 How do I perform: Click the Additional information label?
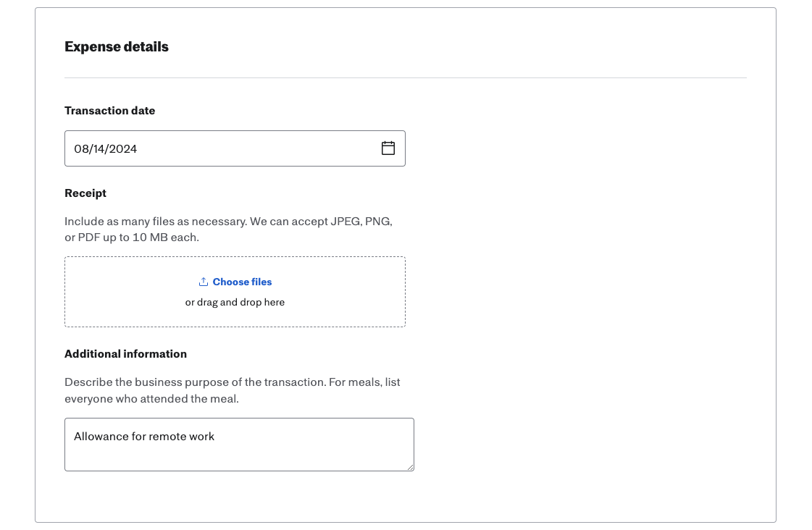(x=125, y=354)
